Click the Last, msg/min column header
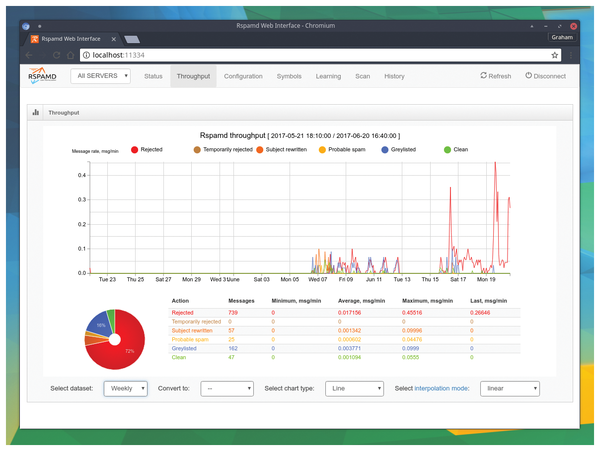 point(488,301)
